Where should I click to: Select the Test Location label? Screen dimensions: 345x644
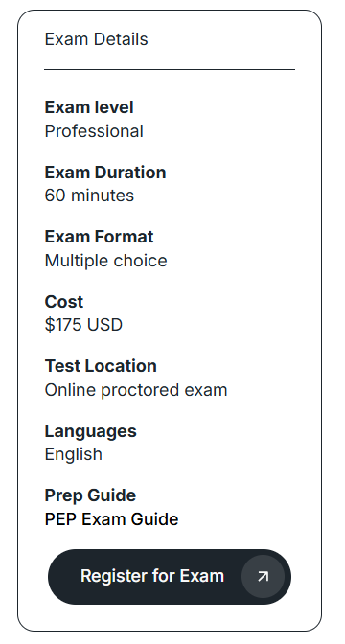coord(101,366)
